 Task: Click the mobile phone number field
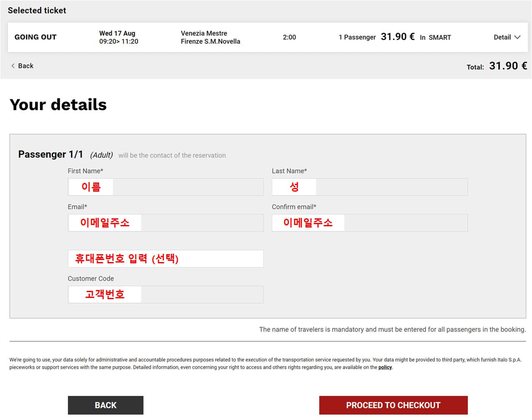[166, 259]
